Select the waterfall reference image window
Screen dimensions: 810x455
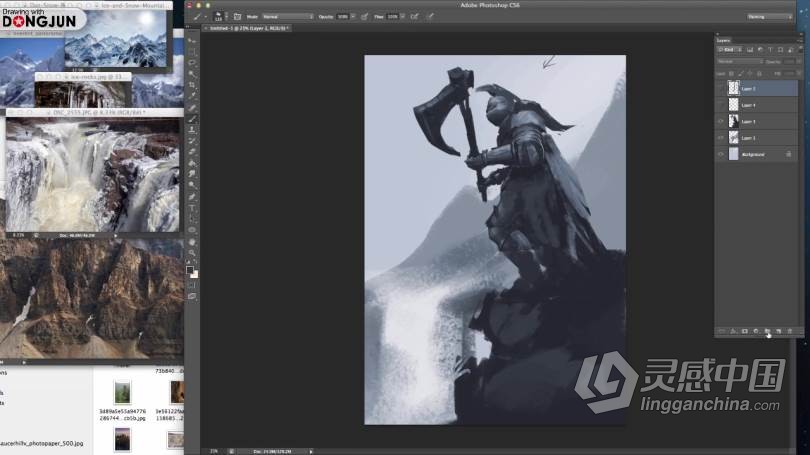point(93,174)
